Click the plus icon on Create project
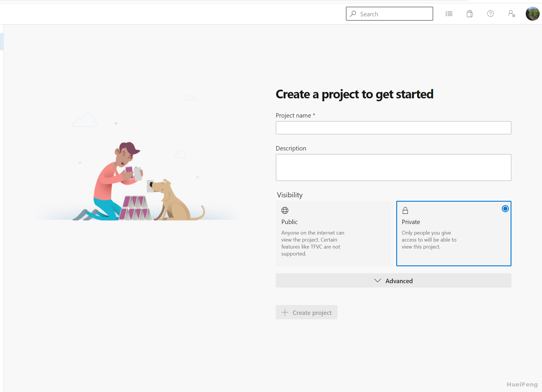The width and height of the screenshot is (542, 392). pyautogui.click(x=285, y=312)
